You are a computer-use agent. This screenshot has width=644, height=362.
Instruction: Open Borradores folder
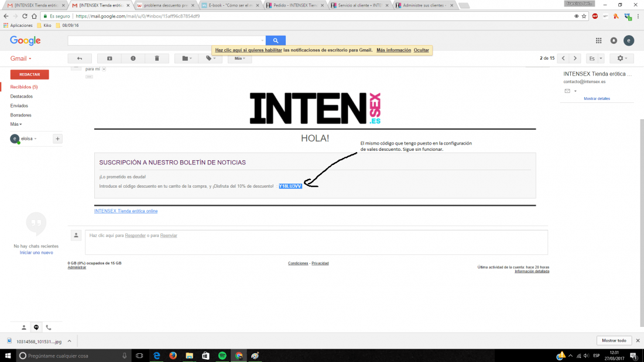pyautogui.click(x=20, y=115)
